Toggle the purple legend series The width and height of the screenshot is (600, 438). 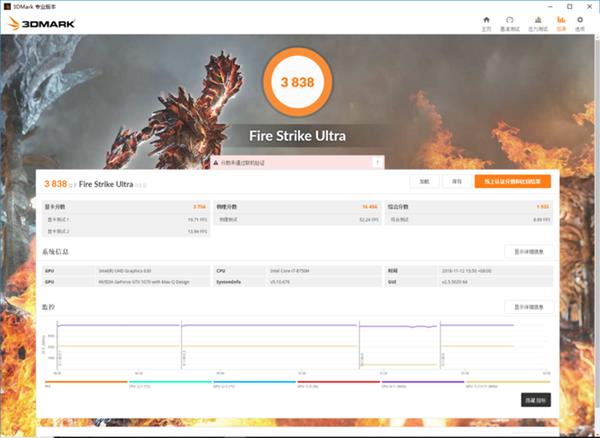[x=422, y=381]
